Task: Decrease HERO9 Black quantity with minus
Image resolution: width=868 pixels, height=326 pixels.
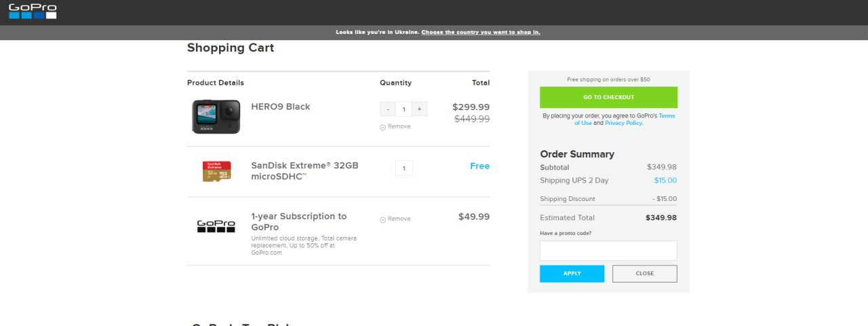Action: click(388, 109)
